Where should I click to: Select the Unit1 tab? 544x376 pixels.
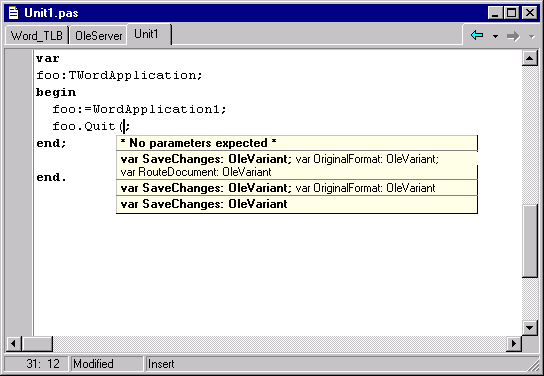pos(149,34)
